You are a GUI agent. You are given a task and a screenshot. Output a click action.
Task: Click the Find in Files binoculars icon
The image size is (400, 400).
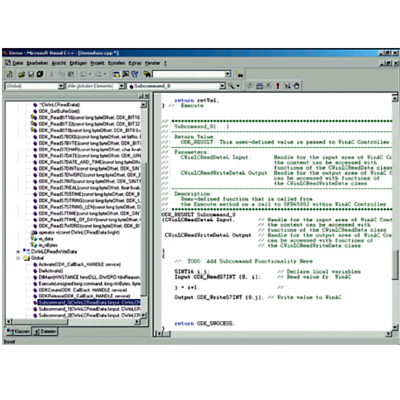pos(147,74)
